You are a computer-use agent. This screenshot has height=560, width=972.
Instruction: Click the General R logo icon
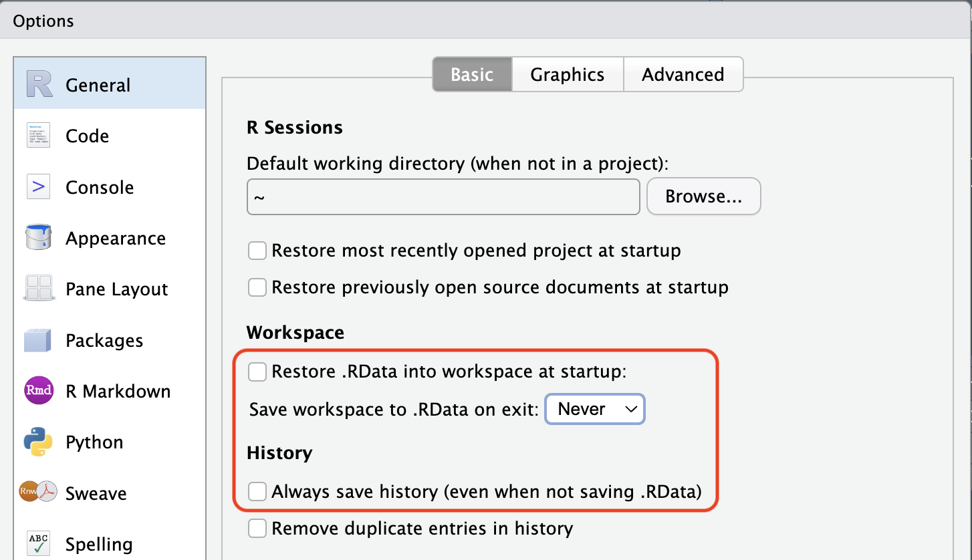coord(39,85)
